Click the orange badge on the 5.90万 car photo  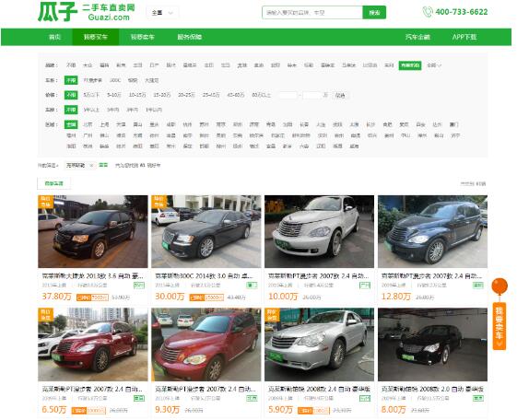272,315
